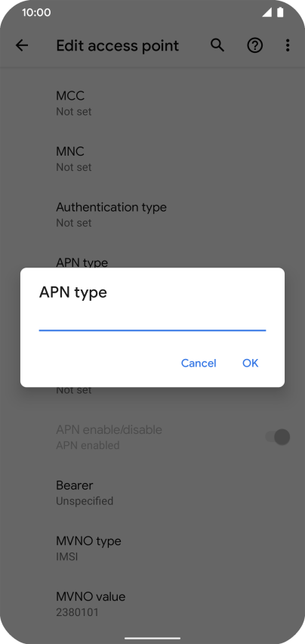This screenshot has height=644, width=305.
Task: Open the help question mark icon
Action: [254, 45]
